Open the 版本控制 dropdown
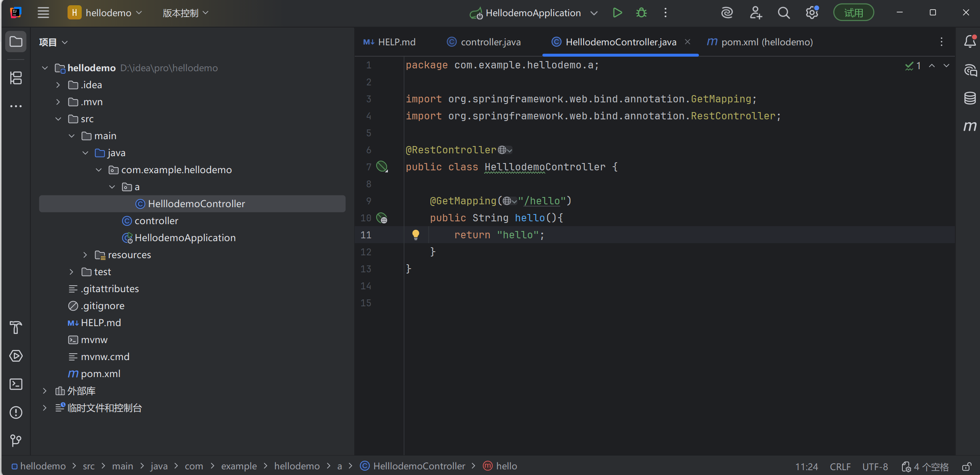Image resolution: width=980 pixels, height=475 pixels. pos(185,13)
